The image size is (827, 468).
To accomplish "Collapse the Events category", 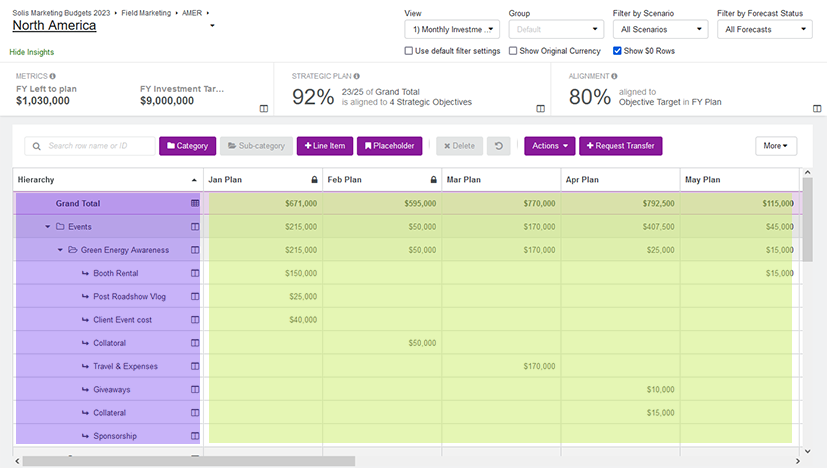I will pyautogui.click(x=47, y=227).
